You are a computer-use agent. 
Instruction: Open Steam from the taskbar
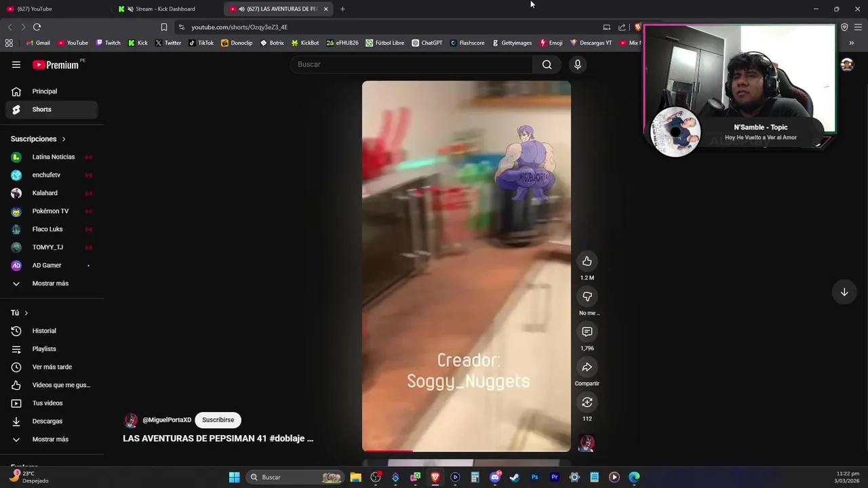coord(515,477)
